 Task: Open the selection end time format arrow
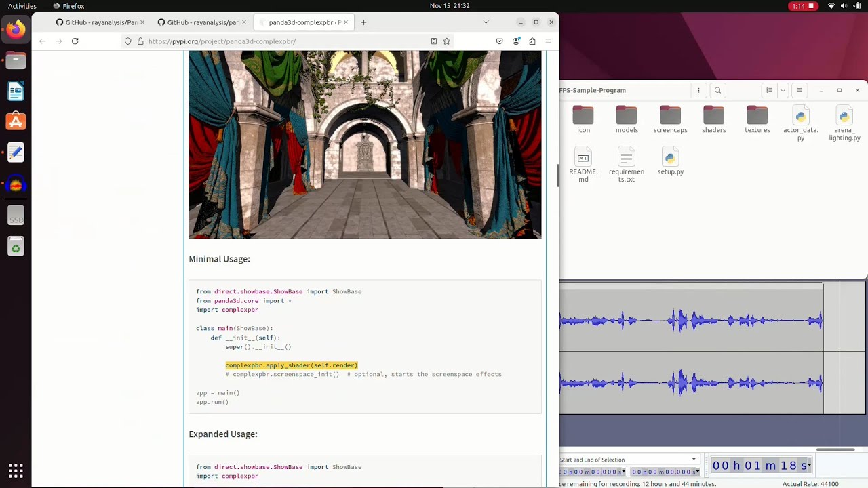point(698,472)
